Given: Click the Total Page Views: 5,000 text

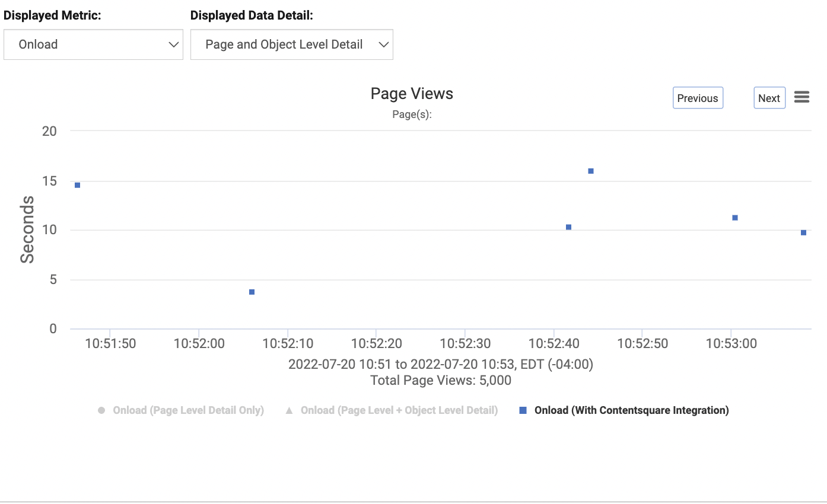Looking at the screenshot, I should pyautogui.click(x=441, y=380).
